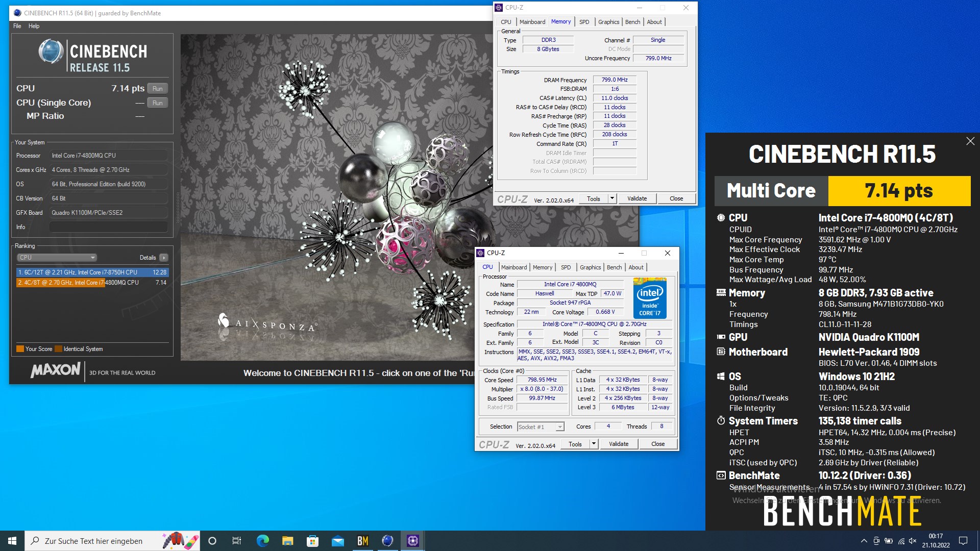Image resolution: width=980 pixels, height=551 pixels.
Task: Click Close button in lower CPU-Z window
Action: (658, 444)
